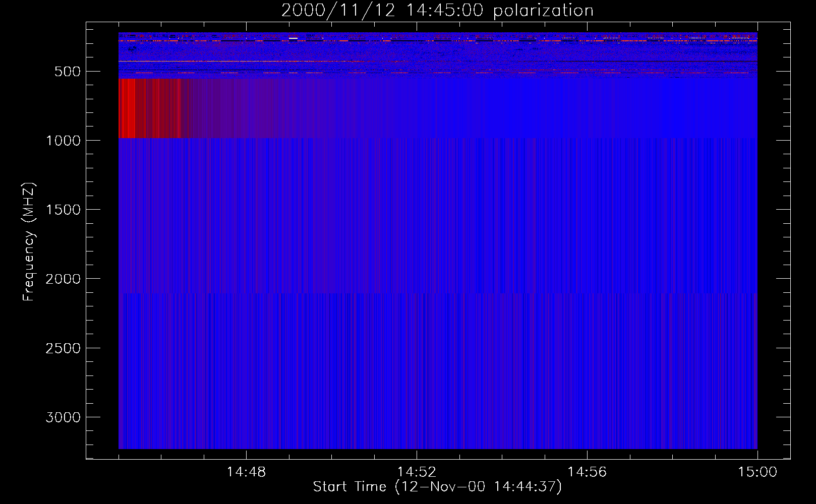Click the 2500 frequency tick label

63,348
